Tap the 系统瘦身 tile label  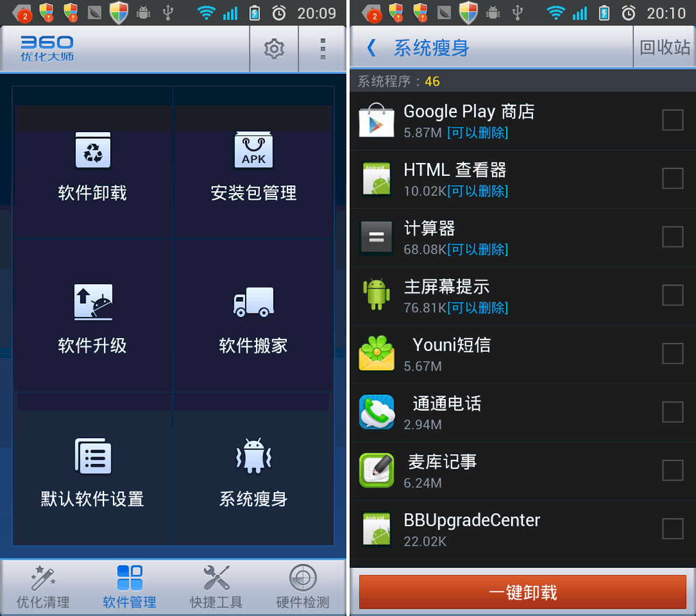click(253, 499)
